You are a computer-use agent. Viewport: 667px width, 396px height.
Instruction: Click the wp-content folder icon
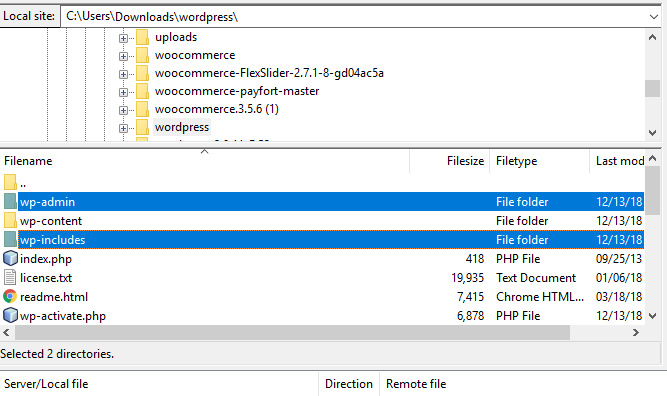point(10,220)
